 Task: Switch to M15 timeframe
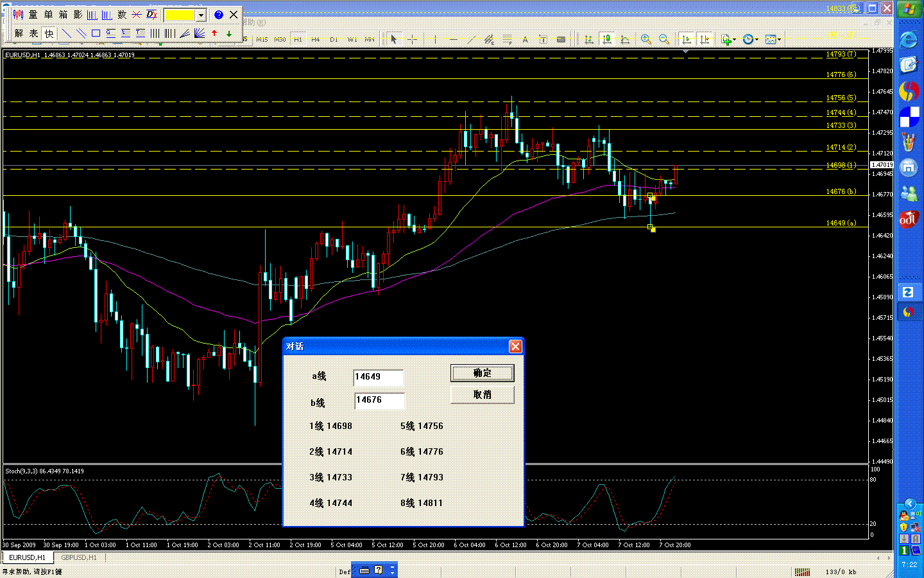262,40
